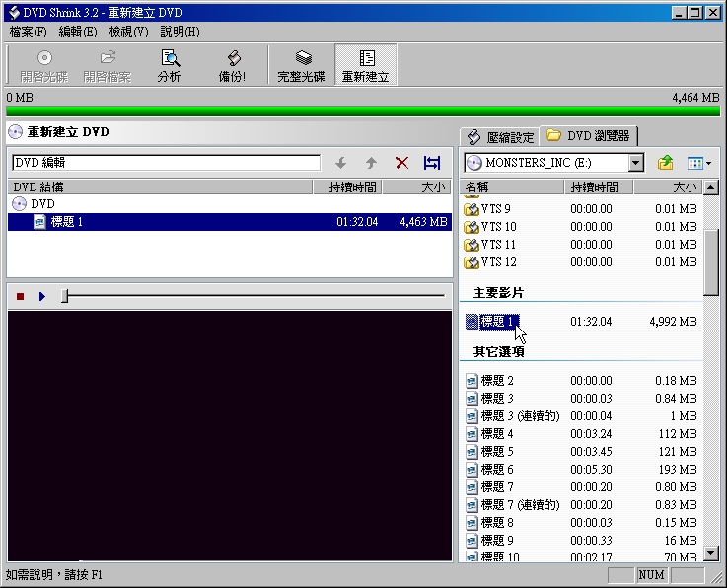Viewport: 727px width, 588px height.
Task: Start the 備份! backup tool
Action: pos(232,65)
